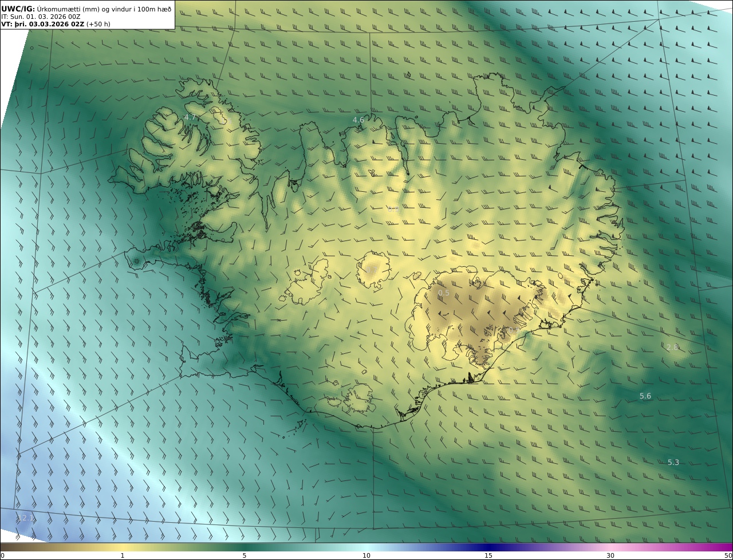This screenshot has height=560, width=733.
Task: Click the dark blue section of the colorbar
Action: pos(488,547)
